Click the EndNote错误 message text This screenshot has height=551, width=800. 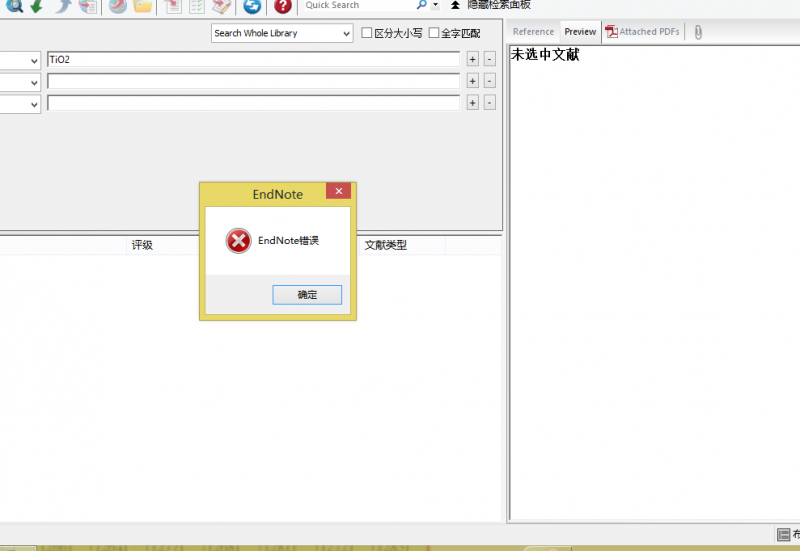pos(288,241)
